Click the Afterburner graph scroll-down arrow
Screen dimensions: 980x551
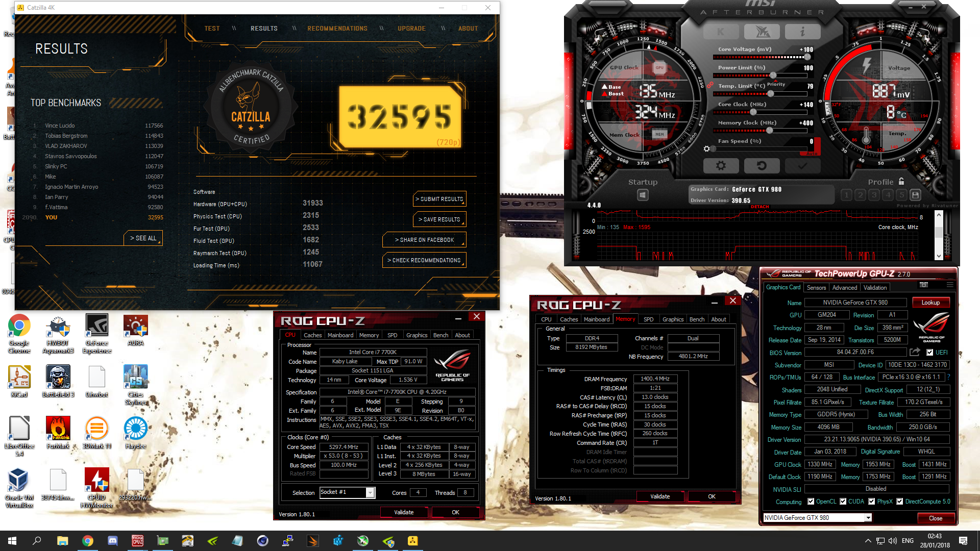[938, 256]
